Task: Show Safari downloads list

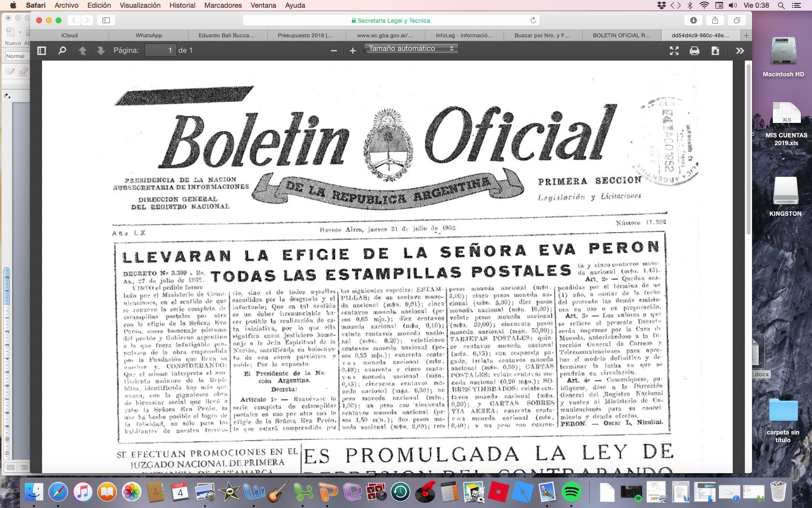Action: pyautogui.click(x=694, y=20)
